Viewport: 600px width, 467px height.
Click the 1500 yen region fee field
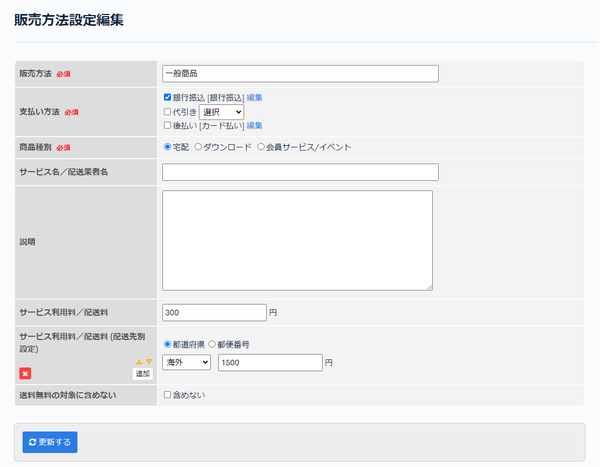270,362
